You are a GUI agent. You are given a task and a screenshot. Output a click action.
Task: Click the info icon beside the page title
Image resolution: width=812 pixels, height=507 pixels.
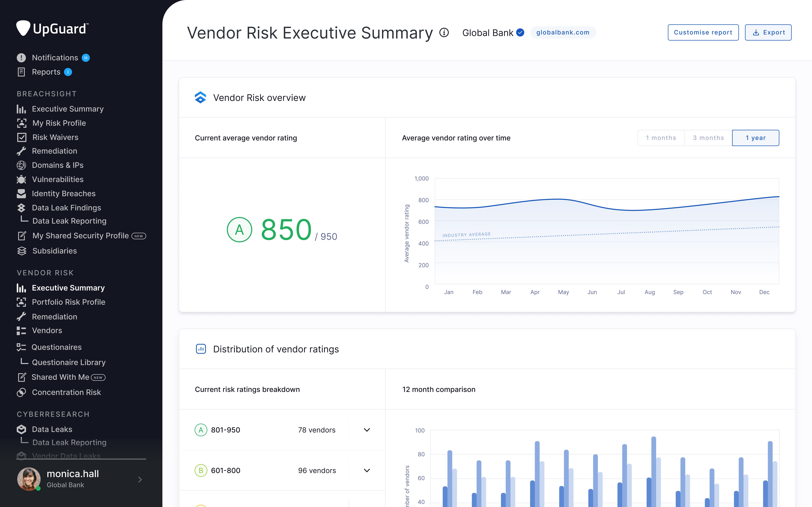click(x=444, y=33)
